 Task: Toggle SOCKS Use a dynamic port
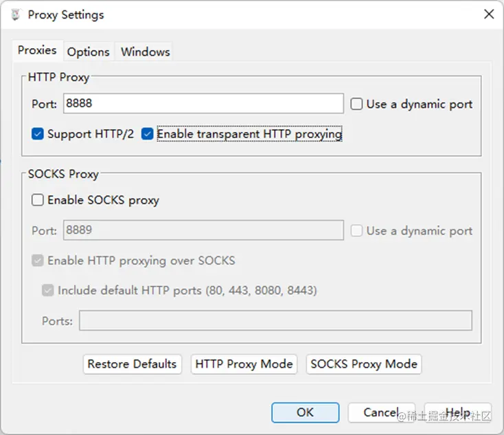click(356, 231)
